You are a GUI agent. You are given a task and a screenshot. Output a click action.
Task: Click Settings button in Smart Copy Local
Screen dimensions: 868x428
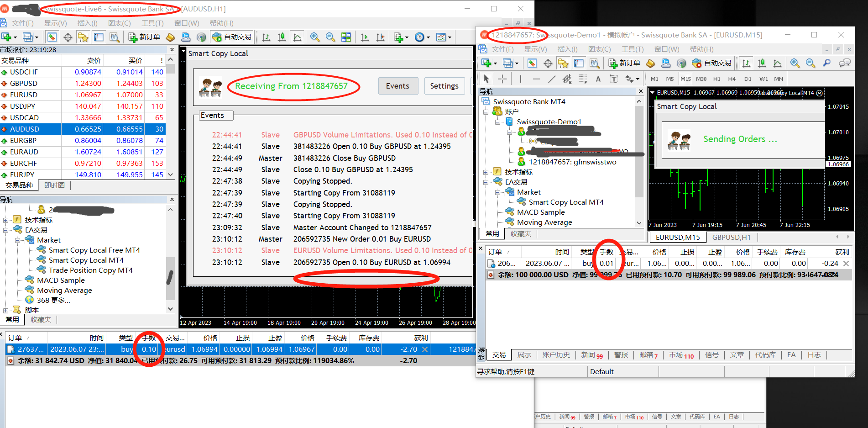[x=444, y=86]
